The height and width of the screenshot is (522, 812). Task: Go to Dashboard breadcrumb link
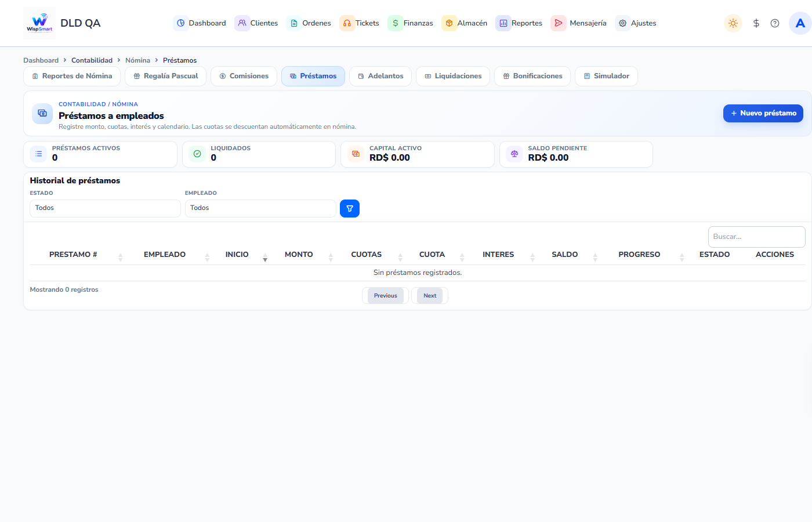point(41,60)
